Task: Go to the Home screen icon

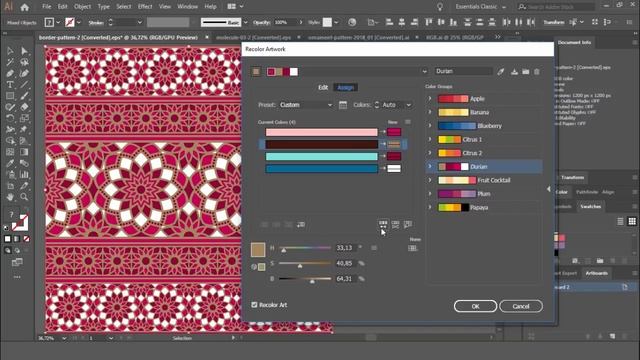Action: coord(24,7)
